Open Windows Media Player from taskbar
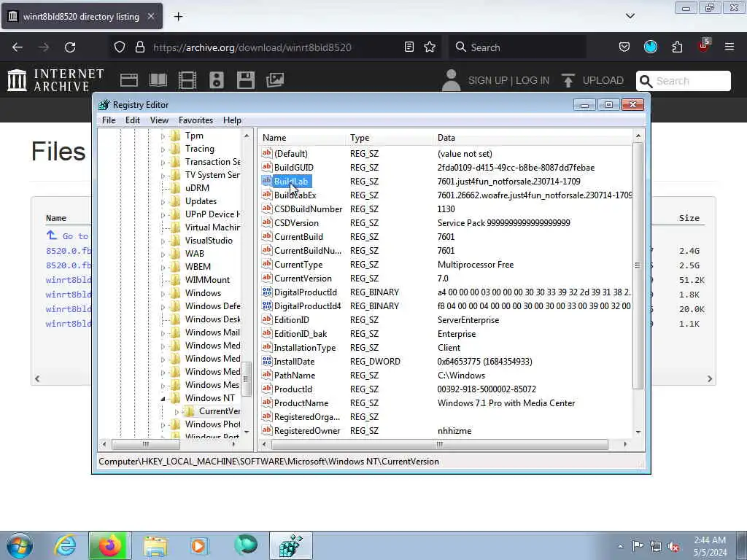Screen dimensions: 747x560 pyautogui.click(x=198, y=545)
